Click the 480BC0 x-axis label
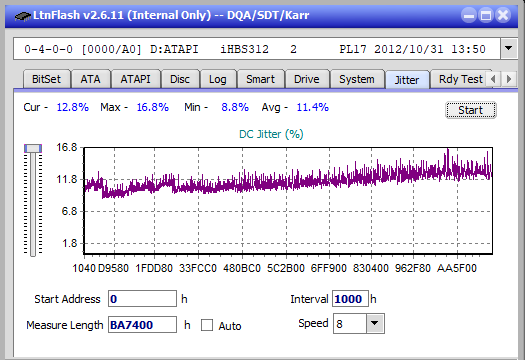 (242, 268)
